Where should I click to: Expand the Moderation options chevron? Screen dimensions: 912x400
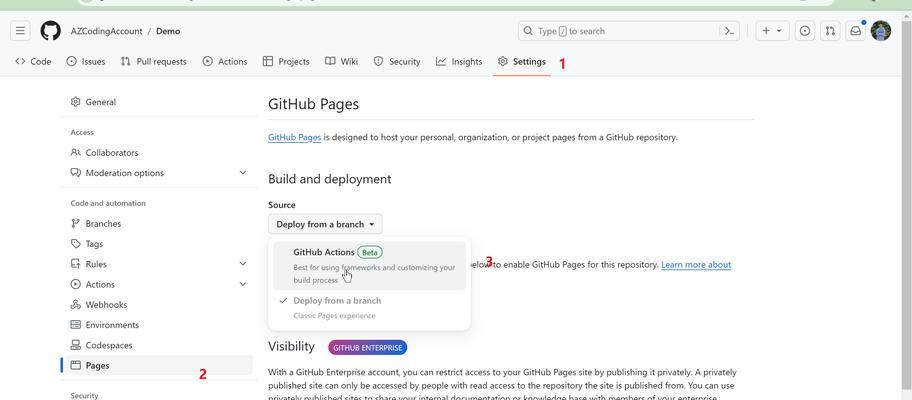[x=243, y=173]
